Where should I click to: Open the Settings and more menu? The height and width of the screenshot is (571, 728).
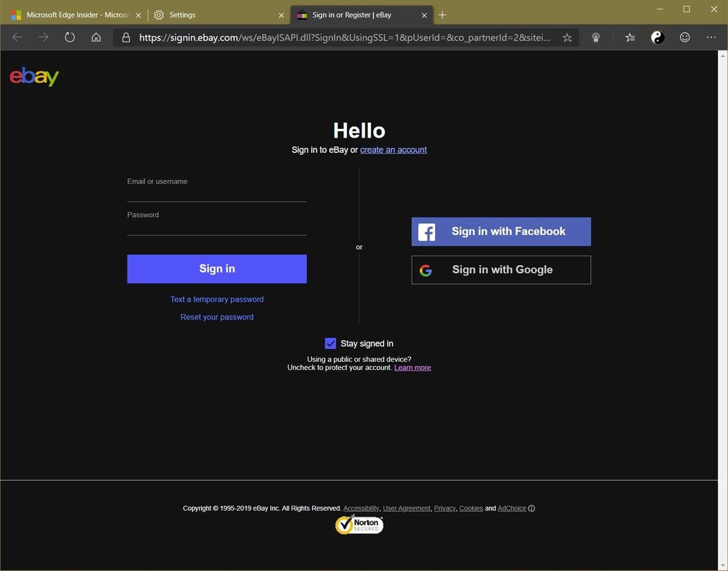click(x=711, y=38)
